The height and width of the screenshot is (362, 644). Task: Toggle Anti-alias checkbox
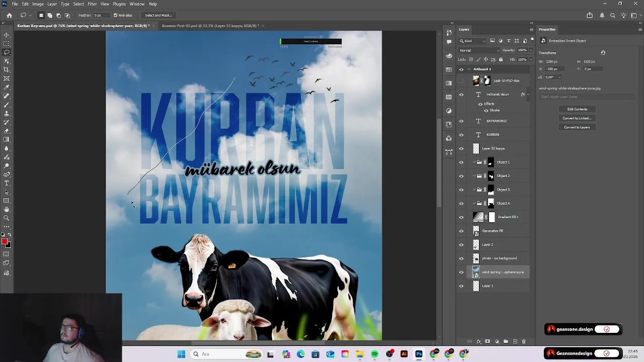pos(115,15)
